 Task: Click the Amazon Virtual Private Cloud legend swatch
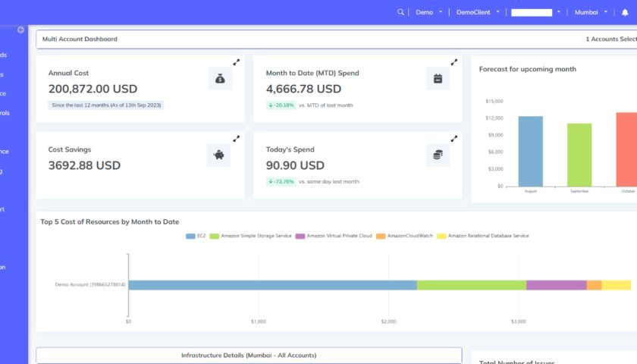[300, 236]
